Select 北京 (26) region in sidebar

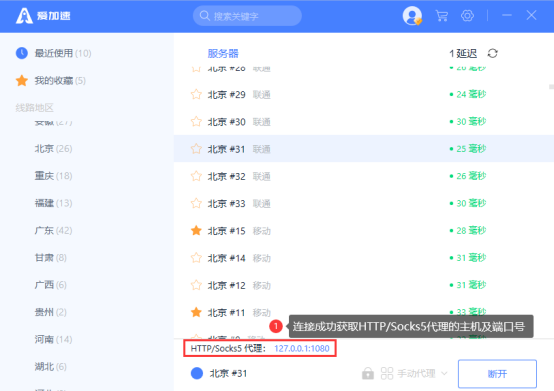point(53,148)
